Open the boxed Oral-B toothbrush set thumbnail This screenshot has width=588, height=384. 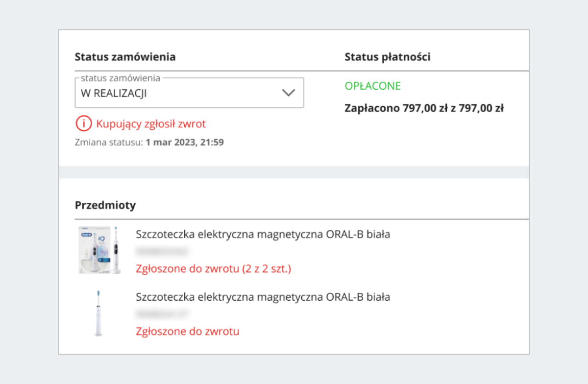coord(99,250)
